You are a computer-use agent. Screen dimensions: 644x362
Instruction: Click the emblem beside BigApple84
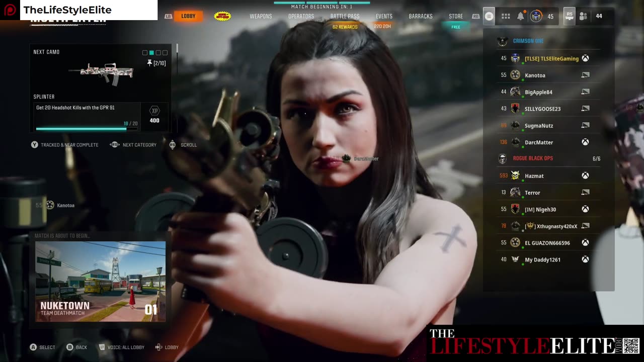click(x=515, y=92)
